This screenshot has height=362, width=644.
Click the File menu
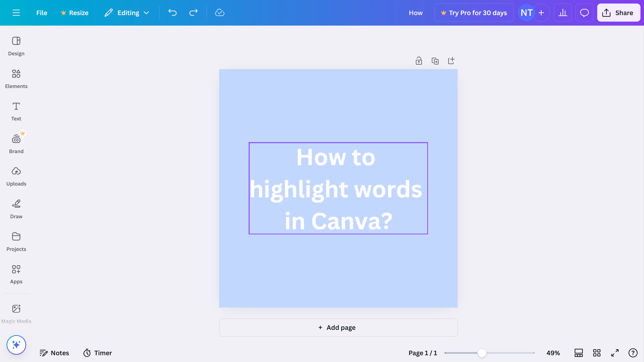coord(42,13)
